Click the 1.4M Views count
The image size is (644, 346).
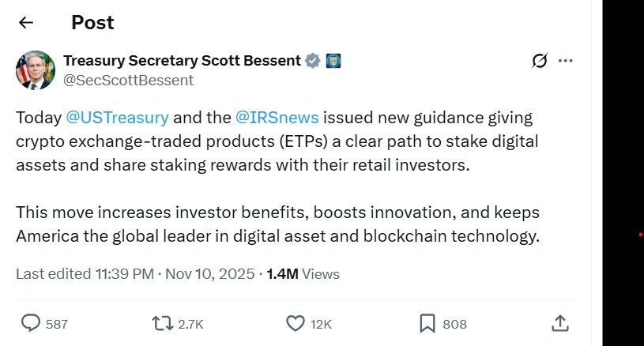[303, 274]
